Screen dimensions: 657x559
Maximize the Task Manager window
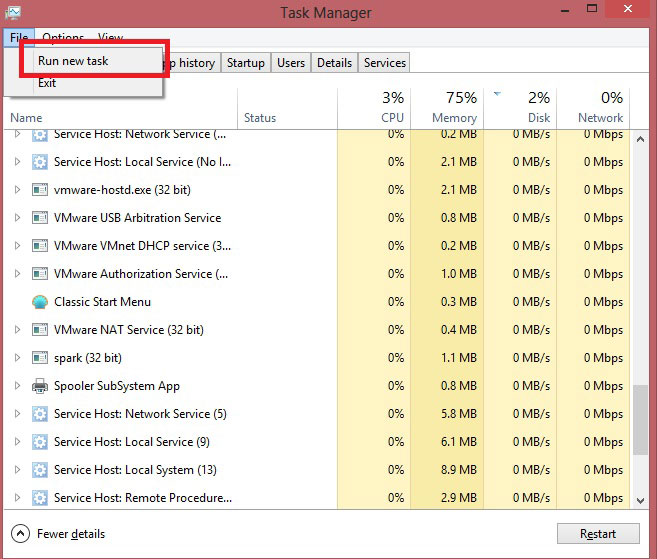[592, 9]
